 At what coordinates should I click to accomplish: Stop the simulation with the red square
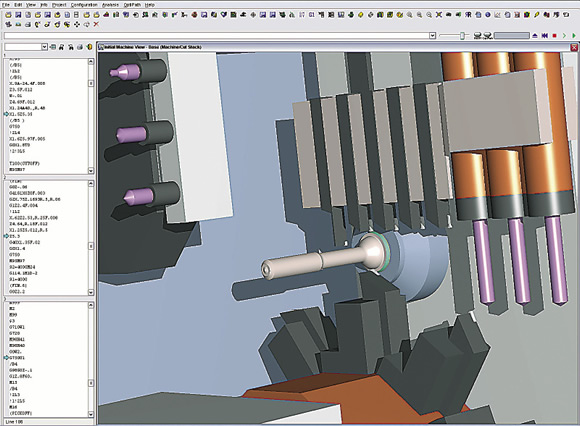click(554, 36)
